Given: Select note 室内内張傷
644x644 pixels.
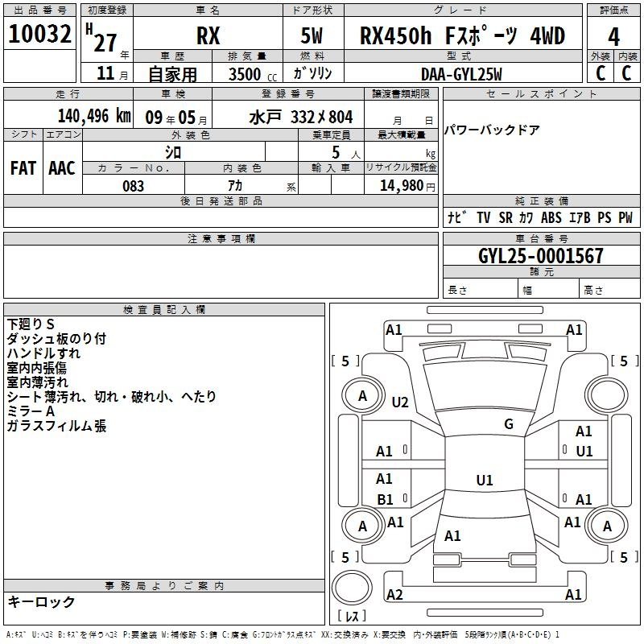Looking at the screenshot, I should 36,368.
